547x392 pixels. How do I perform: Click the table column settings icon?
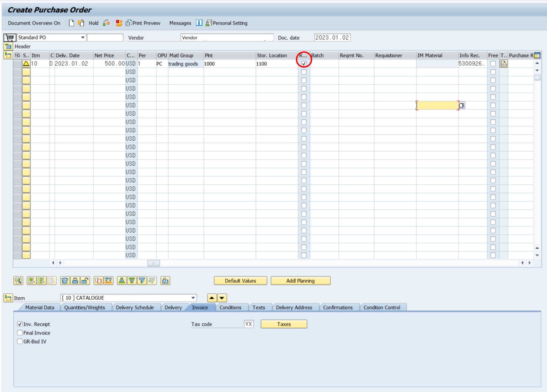[537, 55]
